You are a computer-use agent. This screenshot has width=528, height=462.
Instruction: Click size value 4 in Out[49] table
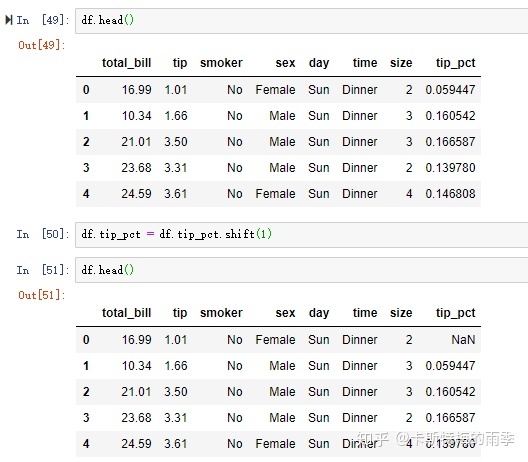pyautogui.click(x=409, y=194)
